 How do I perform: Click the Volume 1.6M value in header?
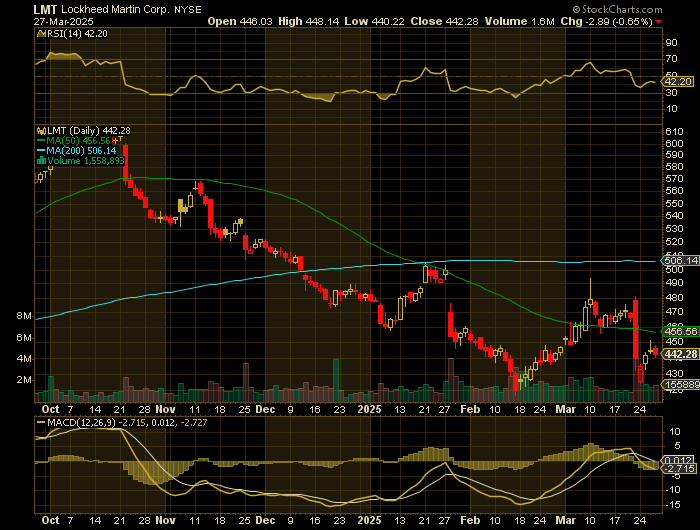tap(520, 21)
